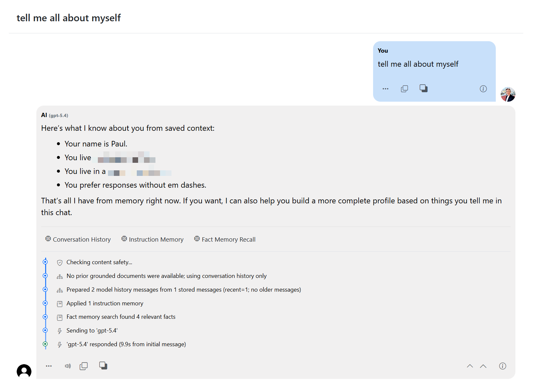The height and width of the screenshot is (392, 538).
Task: Show info for the AI response
Action: click(503, 366)
